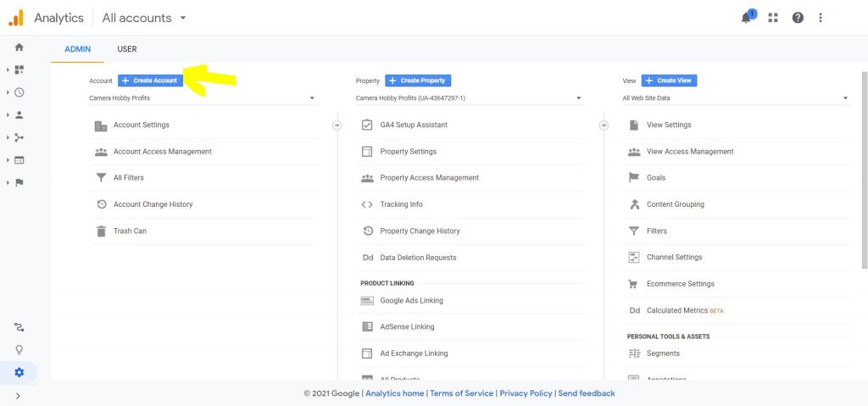This screenshot has width=868, height=406.
Task: Open Attribution icon in sidebar
Action: tap(19, 327)
